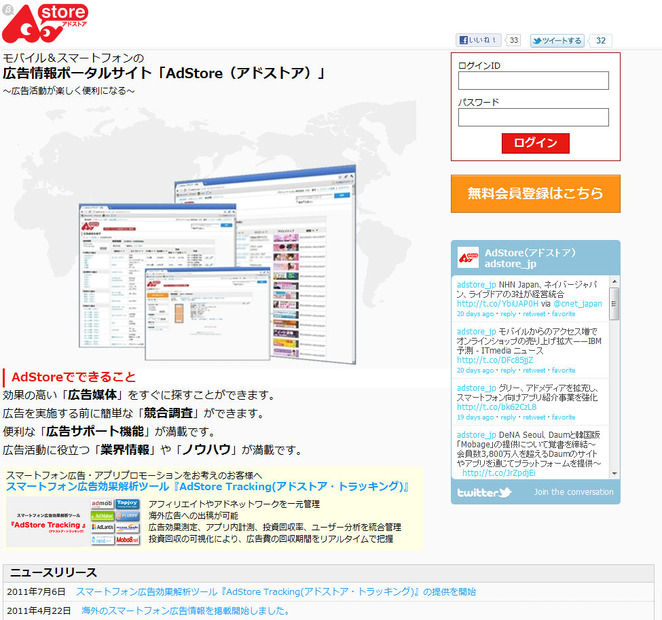Click favorite on the NHN Japan tweet
662x620 pixels.
pyautogui.click(x=563, y=314)
